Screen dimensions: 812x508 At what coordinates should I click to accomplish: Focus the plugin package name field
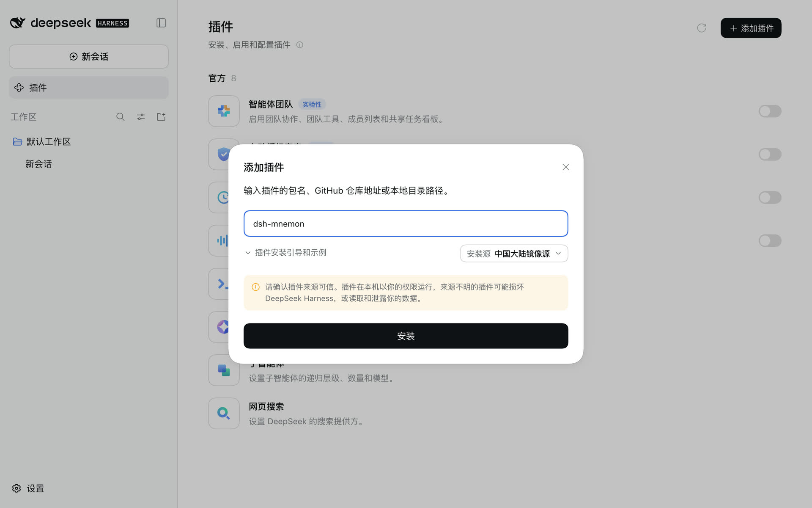406,224
